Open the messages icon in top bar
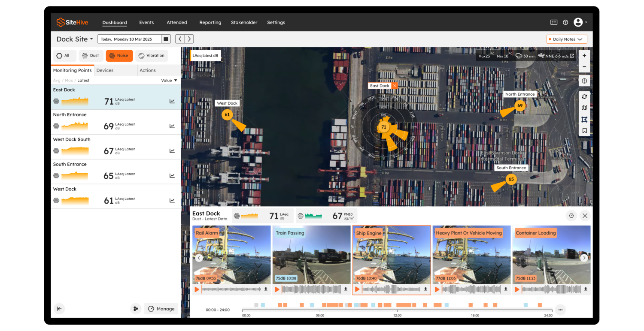The width and height of the screenshot is (644, 331). pos(554,22)
